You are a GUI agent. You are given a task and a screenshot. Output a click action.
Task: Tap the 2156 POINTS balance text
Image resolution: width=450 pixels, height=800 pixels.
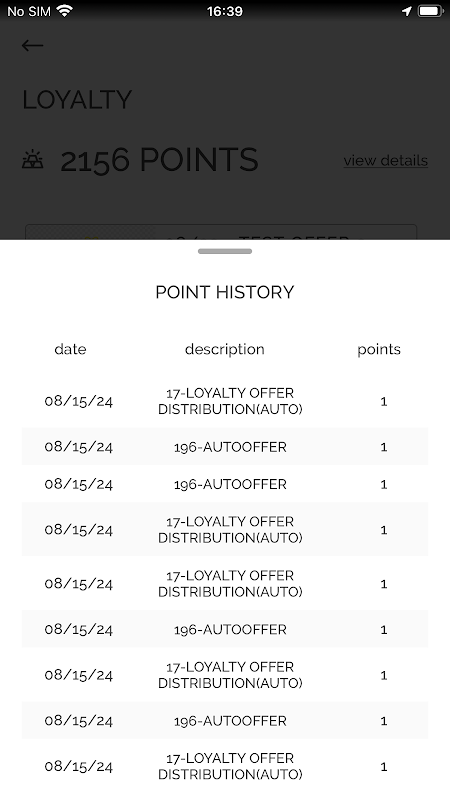point(159,160)
